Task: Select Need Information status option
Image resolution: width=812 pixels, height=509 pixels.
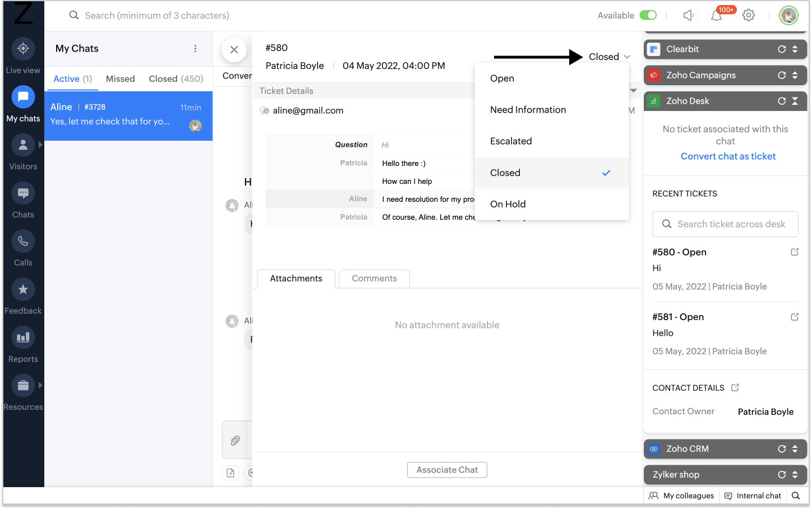Action: coord(552,110)
